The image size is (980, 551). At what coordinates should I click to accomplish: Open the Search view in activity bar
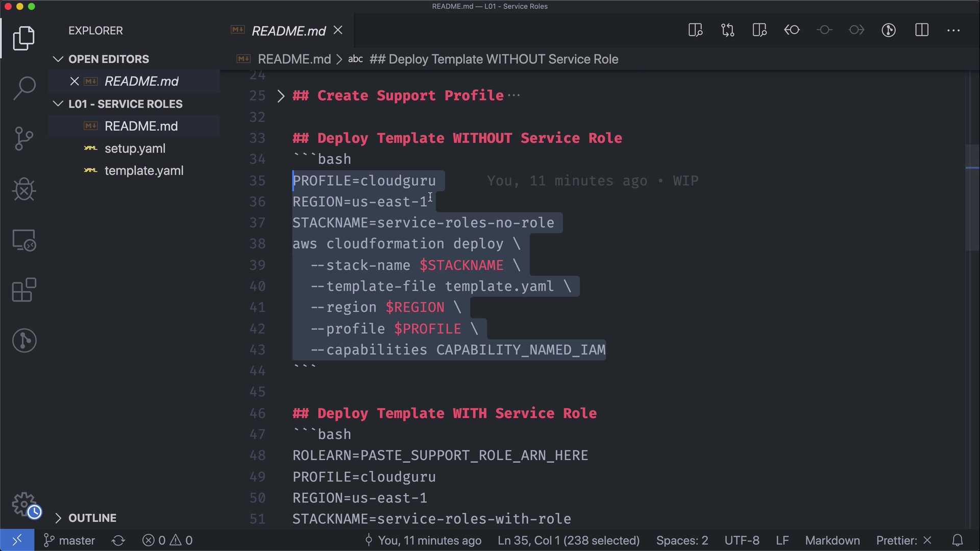click(x=24, y=88)
